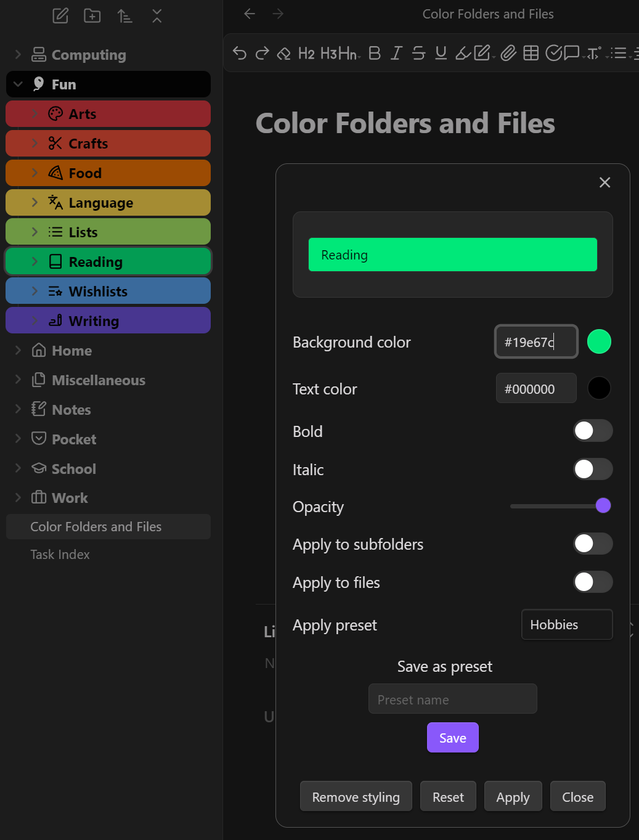
Task: Turn on the Apply to subfolders switch
Action: pos(593,544)
